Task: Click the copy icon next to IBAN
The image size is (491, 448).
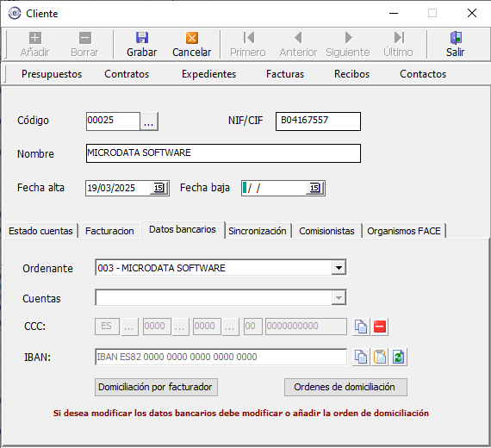Action: point(361,357)
